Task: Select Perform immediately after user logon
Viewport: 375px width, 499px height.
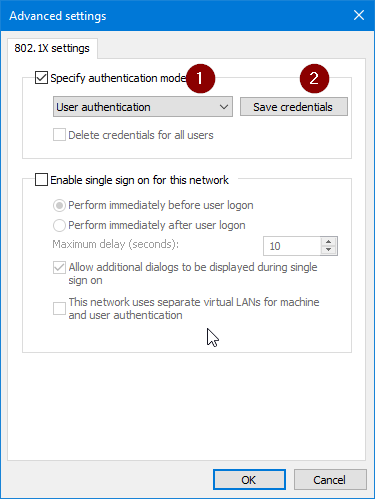Action: [59, 225]
